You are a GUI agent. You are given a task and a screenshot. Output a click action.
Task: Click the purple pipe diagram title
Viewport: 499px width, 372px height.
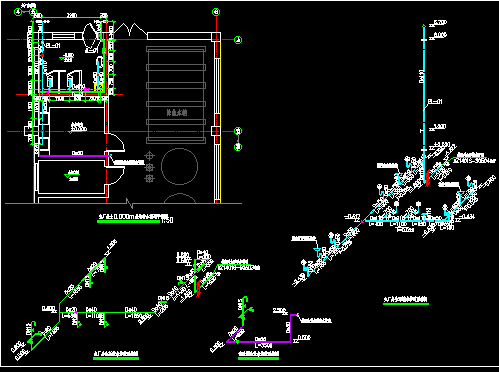coord(258,354)
